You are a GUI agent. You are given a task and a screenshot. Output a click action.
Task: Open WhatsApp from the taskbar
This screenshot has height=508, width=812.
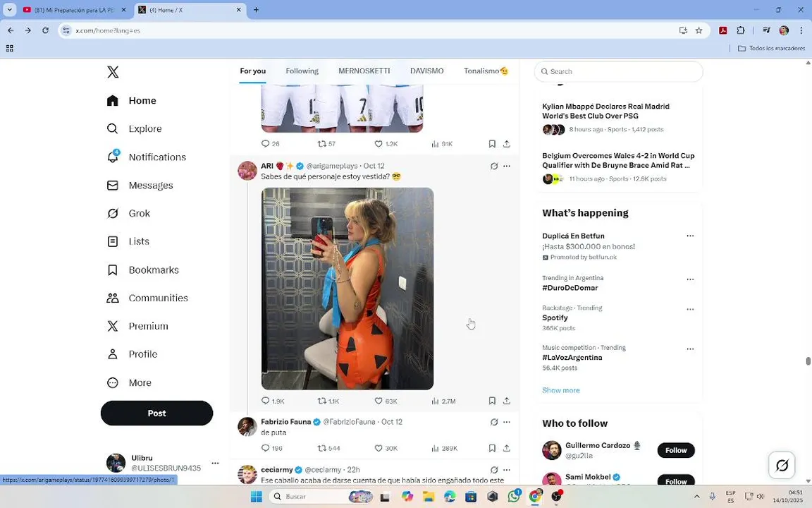coord(514,496)
